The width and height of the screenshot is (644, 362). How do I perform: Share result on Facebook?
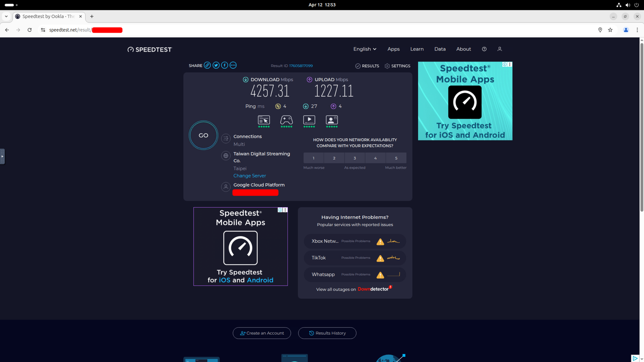(x=225, y=65)
